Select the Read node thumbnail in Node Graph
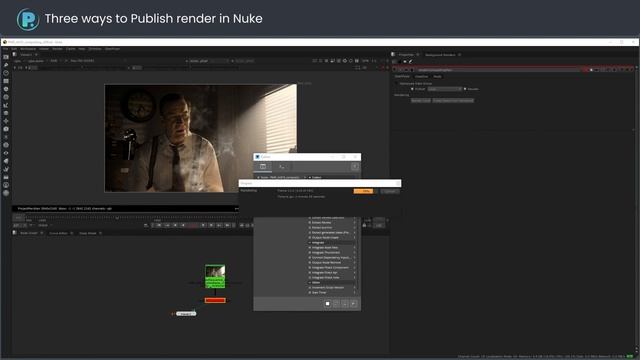 point(215,271)
